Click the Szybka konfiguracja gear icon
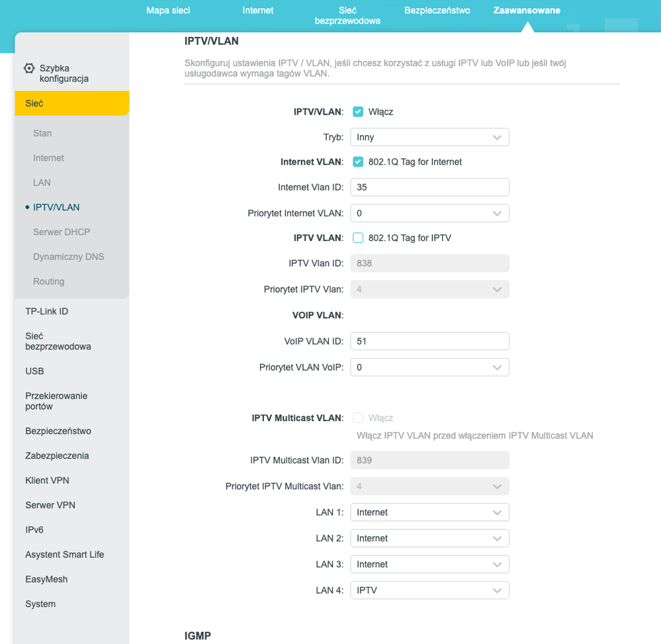 pos(29,68)
